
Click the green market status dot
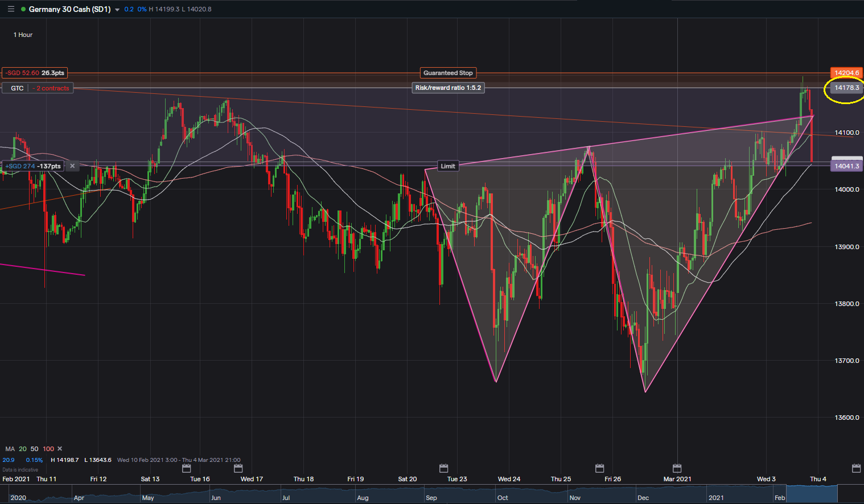tap(23, 9)
